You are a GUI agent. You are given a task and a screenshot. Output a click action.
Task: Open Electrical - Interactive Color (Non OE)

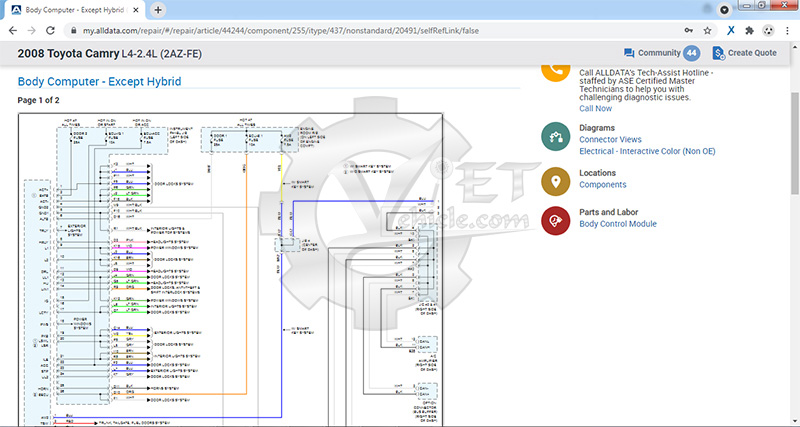647,151
